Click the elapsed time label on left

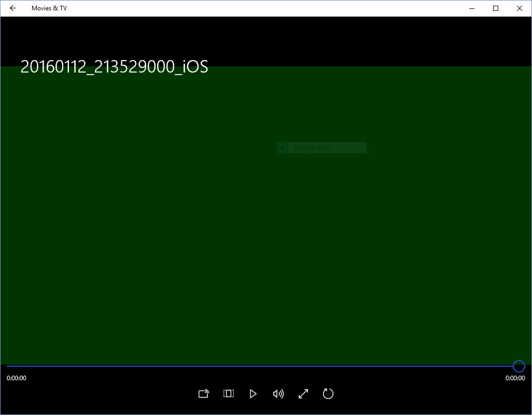point(17,378)
